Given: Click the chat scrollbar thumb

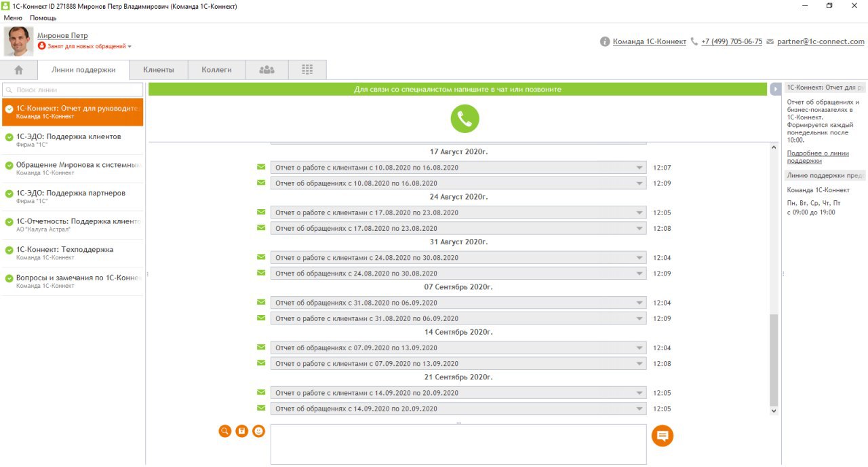Looking at the screenshot, I should point(774,360).
